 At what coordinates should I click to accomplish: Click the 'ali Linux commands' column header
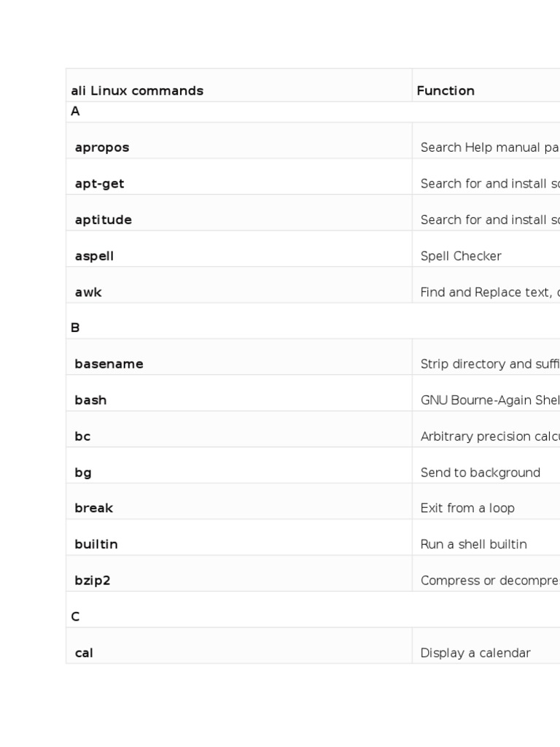click(137, 90)
